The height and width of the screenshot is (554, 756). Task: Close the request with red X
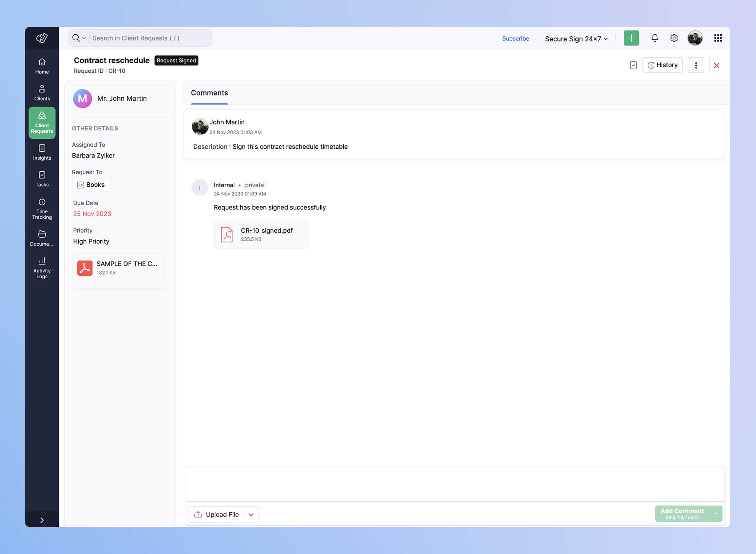(x=717, y=66)
